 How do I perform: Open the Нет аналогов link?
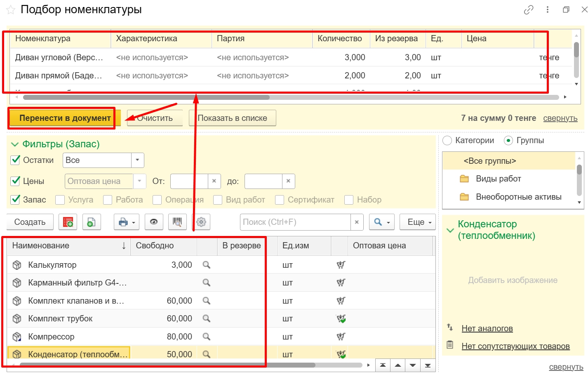tap(487, 328)
